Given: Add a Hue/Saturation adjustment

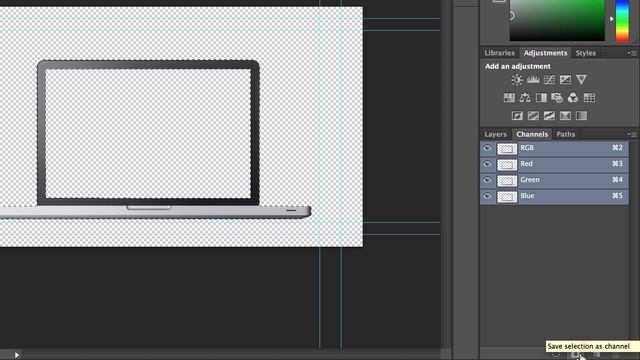Looking at the screenshot, I should 509,98.
